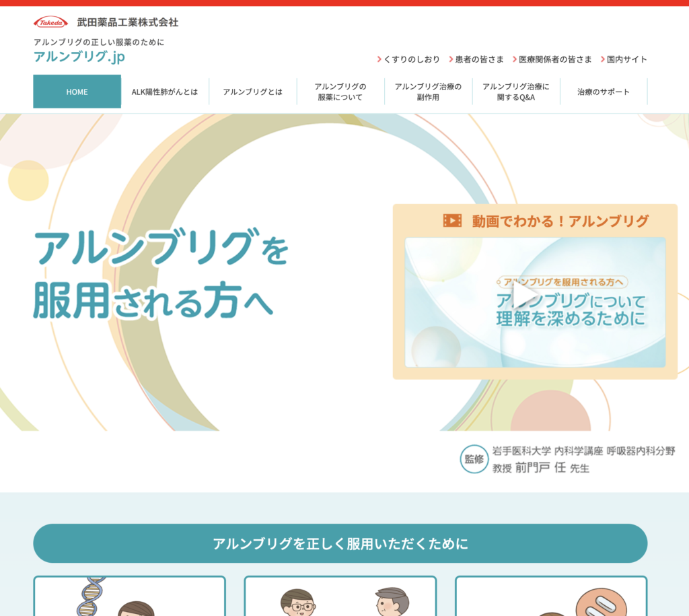
Task: Select the HOME navigation tab
Action: [77, 92]
